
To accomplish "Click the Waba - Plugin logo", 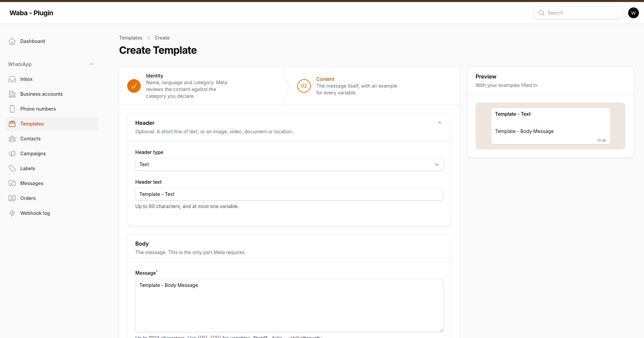I will pyautogui.click(x=31, y=13).
